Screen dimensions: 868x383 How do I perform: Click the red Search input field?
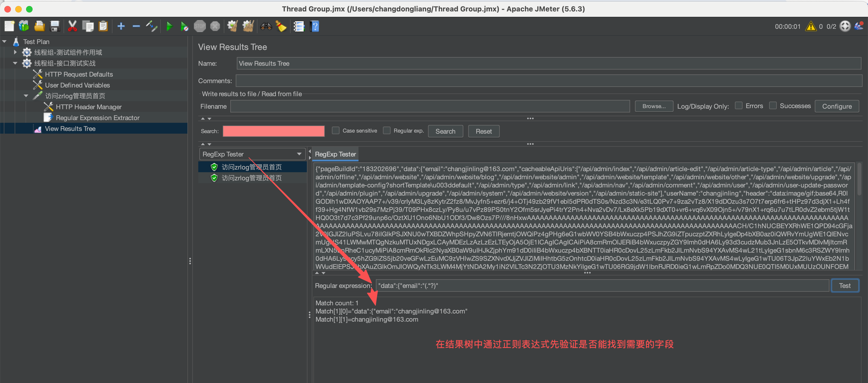click(273, 131)
